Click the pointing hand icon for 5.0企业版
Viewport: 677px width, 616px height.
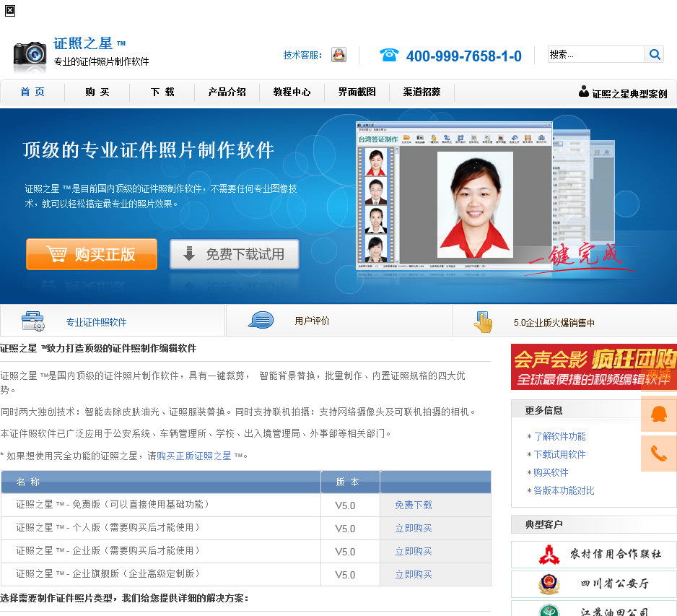[x=483, y=322]
